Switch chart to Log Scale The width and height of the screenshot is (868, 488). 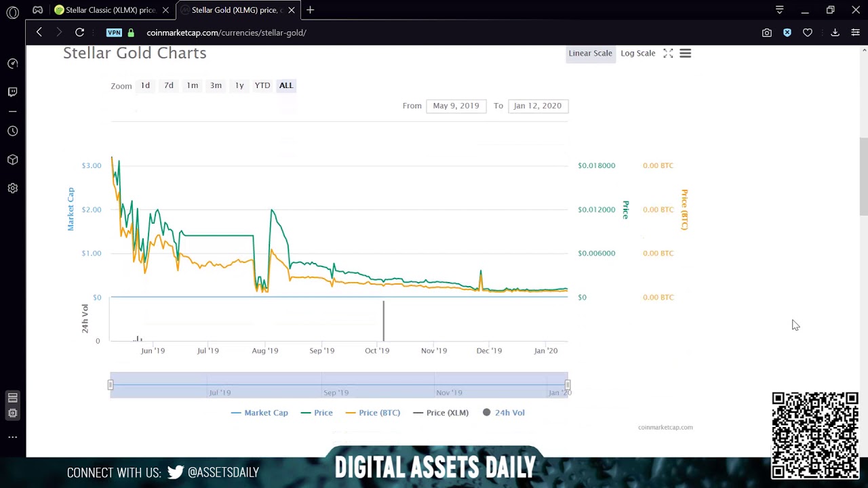pos(637,53)
